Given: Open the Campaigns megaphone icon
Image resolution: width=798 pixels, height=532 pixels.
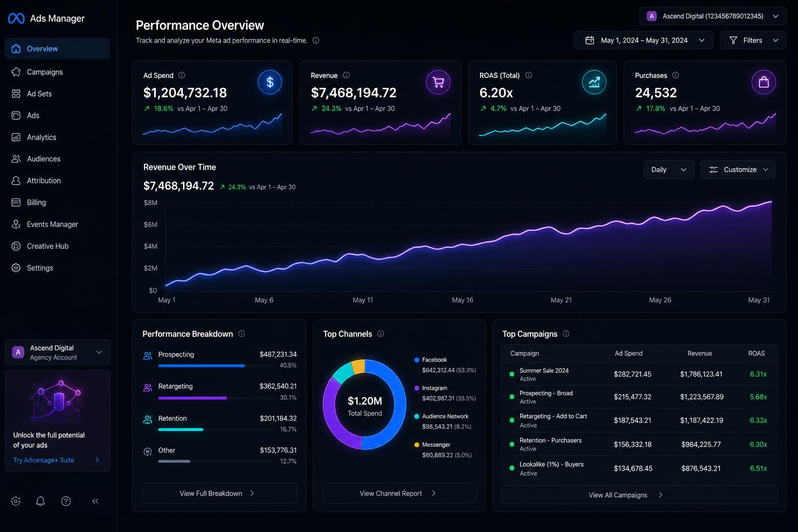Looking at the screenshot, I should pyautogui.click(x=16, y=72).
